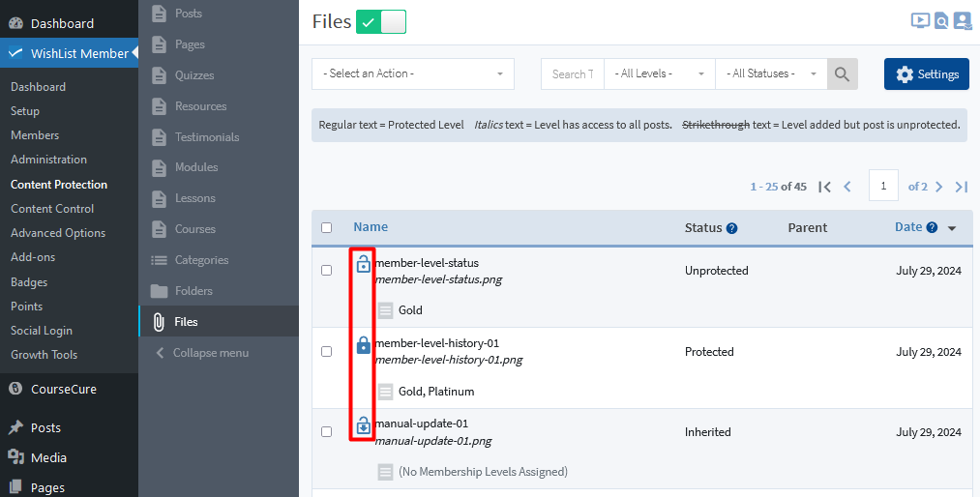Open Growth Tools in WishList Member
This screenshot has height=497, width=980.
point(45,355)
